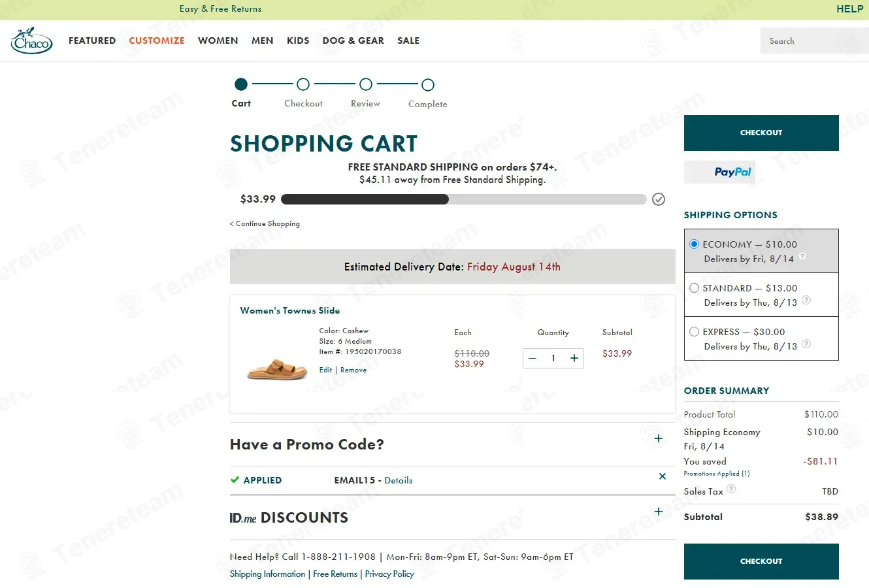
Task: Select Express $30.00 shipping option
Action: pos(695,332)
